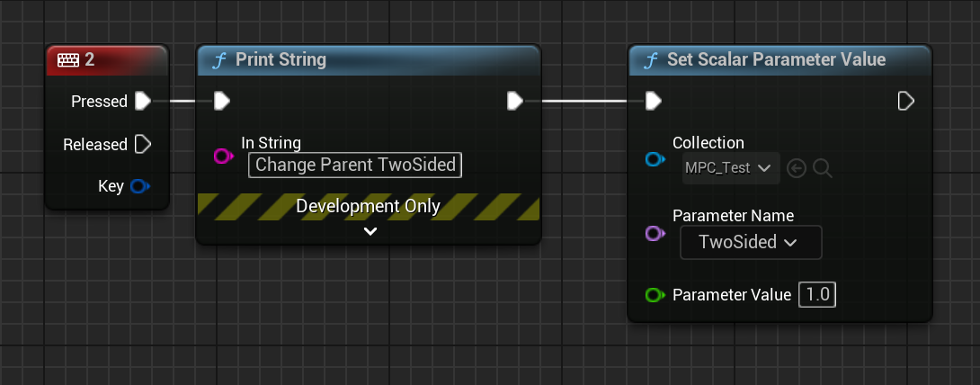Select Set Scalar Parameter Value node title
Viewport: 980px width, 385px height.
(776, 60)
